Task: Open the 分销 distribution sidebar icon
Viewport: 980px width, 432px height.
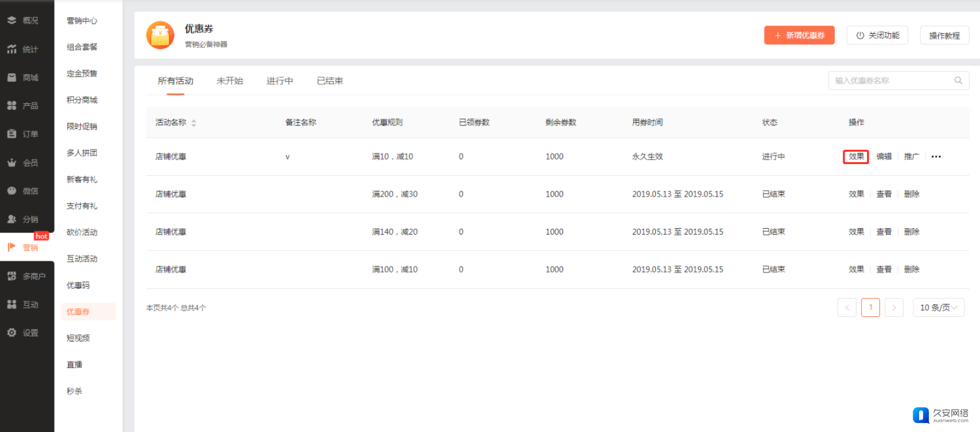Action: (12, 219)
